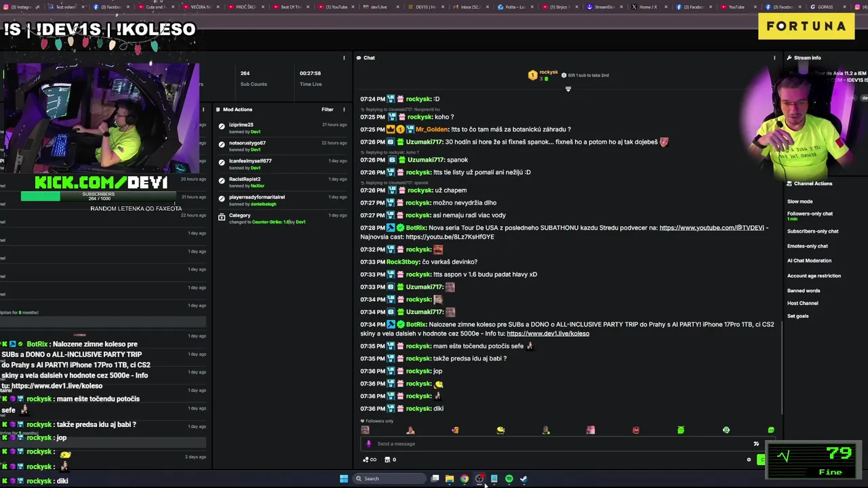Click Rock3tboy username in chat
868x488 pixels.
coord(403,262)
